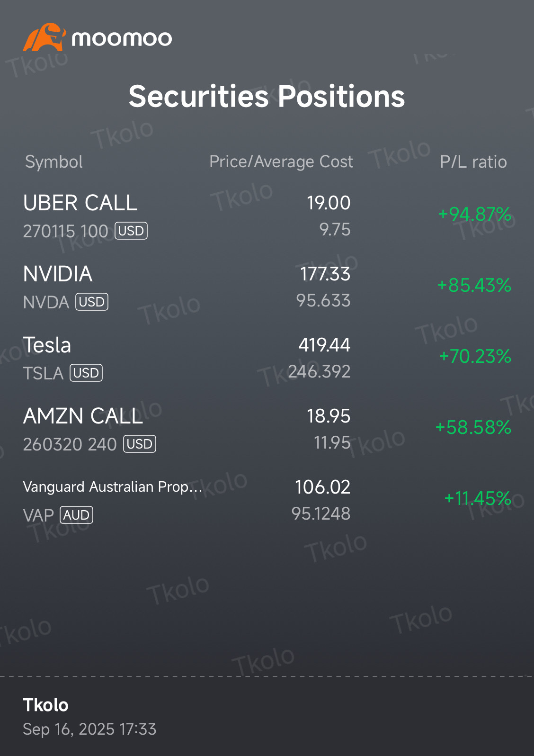
Task: Click the moomoo bull logo icon
Action: [44, 37]
